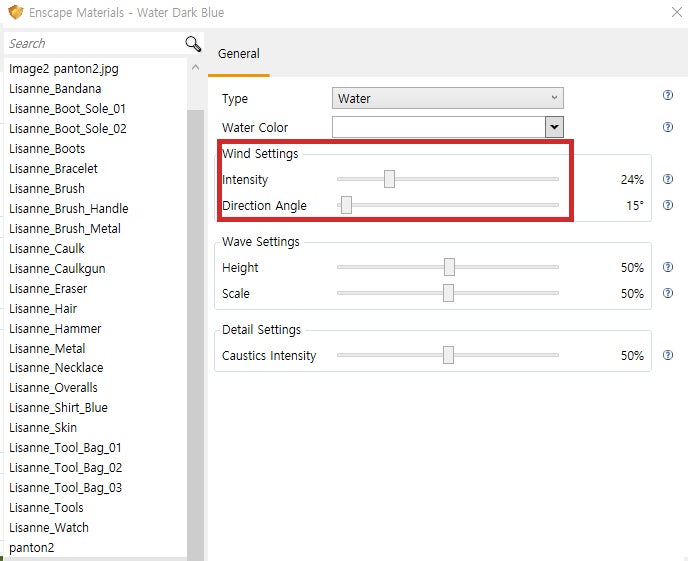
Task: Click the search magnifier icon
Action: 193,43
